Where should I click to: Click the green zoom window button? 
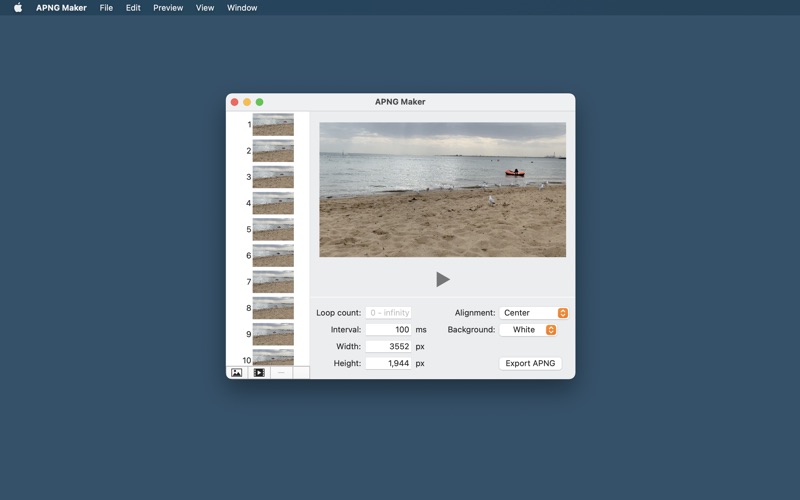click(x=259, y=102)
